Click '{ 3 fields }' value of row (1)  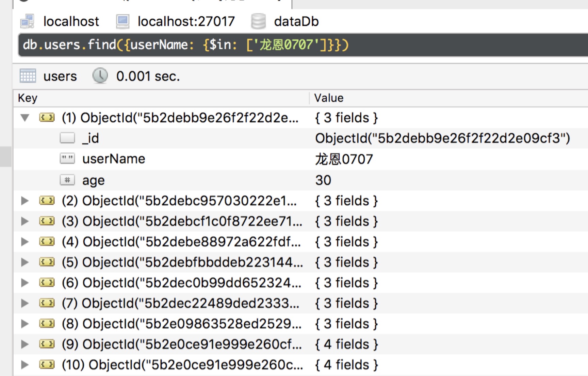tap(346, 118)
